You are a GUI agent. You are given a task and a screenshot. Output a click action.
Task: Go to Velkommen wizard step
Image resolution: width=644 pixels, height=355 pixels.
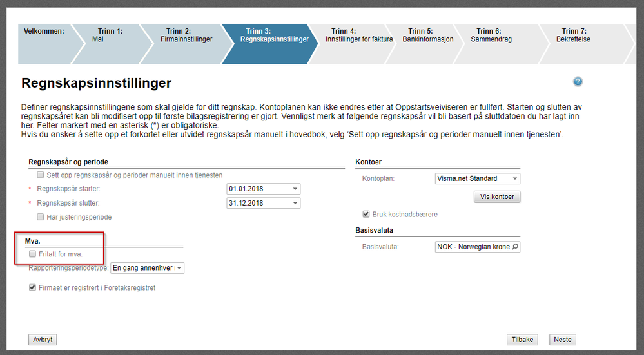click(x=46, y=44)
